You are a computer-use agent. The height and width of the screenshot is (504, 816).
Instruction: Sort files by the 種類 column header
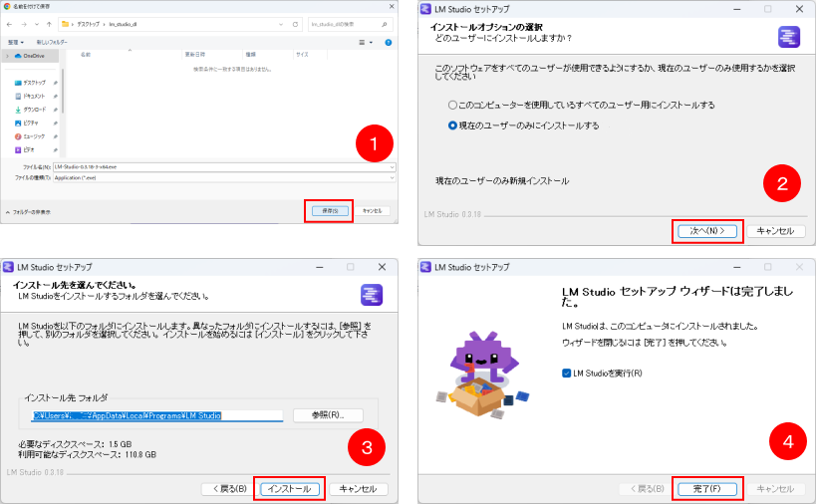click(251, 55)
